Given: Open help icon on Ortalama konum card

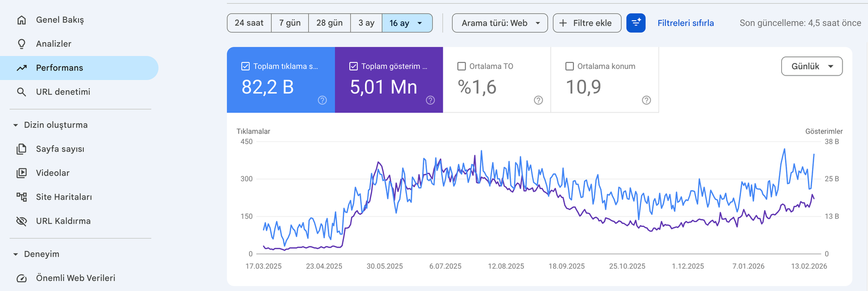Looking at the screenshot, I should point(646,100).
